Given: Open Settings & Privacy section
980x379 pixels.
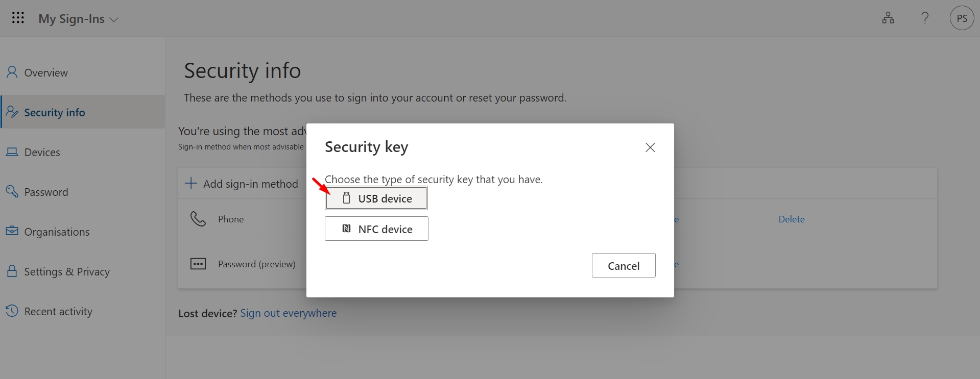Looking at the screenshot, I should click(67, 271).
